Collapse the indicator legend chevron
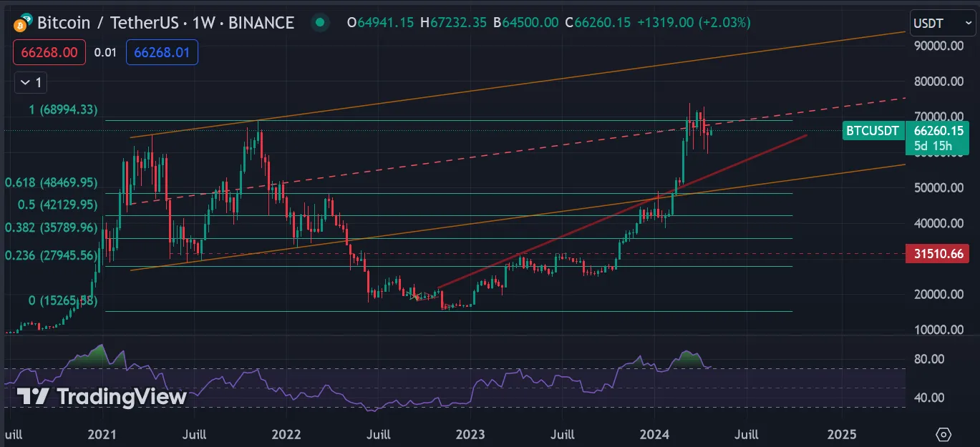The height and width of the screenshot is (447, 980). pos(26,83)
